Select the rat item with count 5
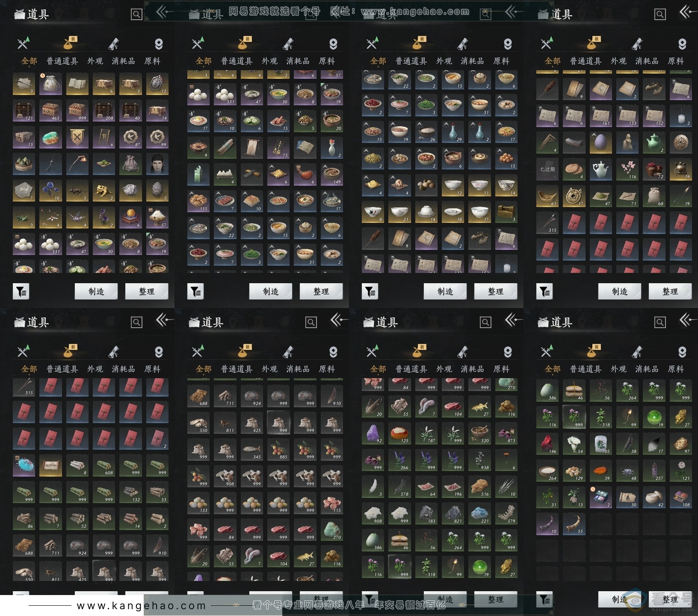This screenshot has width=698, height=616. (x=77, y=191)
